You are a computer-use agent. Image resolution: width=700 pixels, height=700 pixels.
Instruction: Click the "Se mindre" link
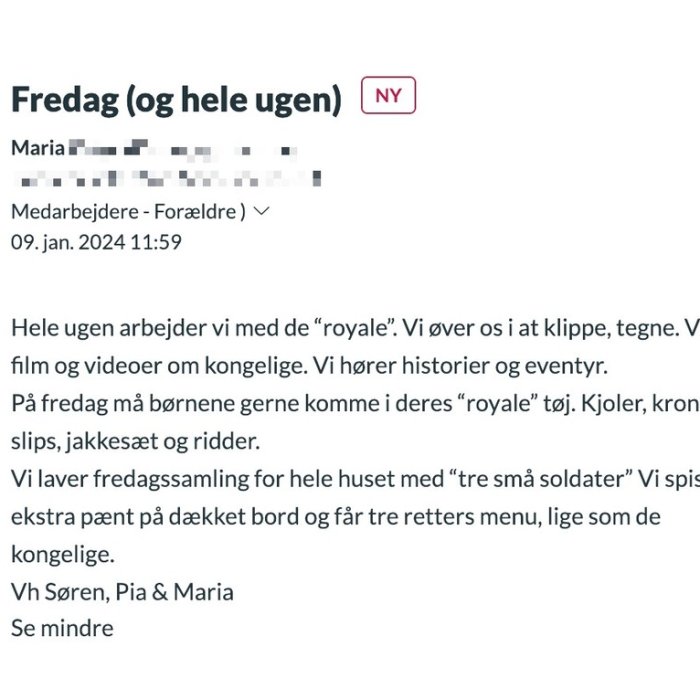62,629
